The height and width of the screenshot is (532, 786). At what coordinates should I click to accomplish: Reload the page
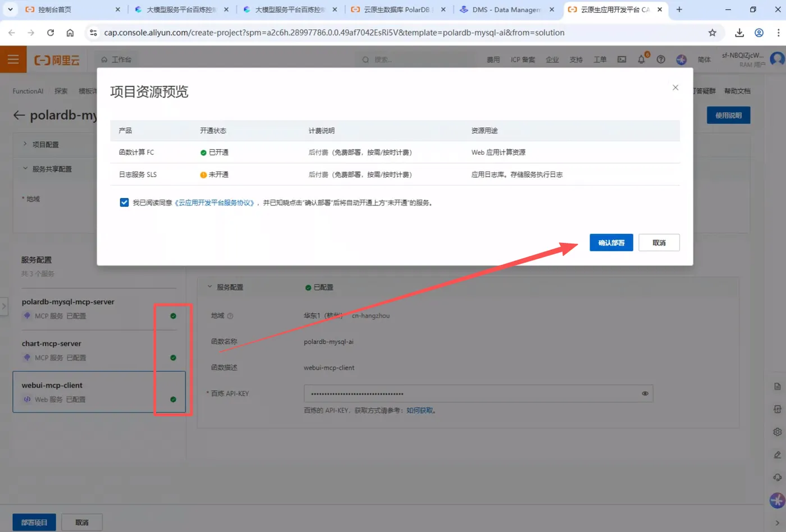[x=51, y=33]
